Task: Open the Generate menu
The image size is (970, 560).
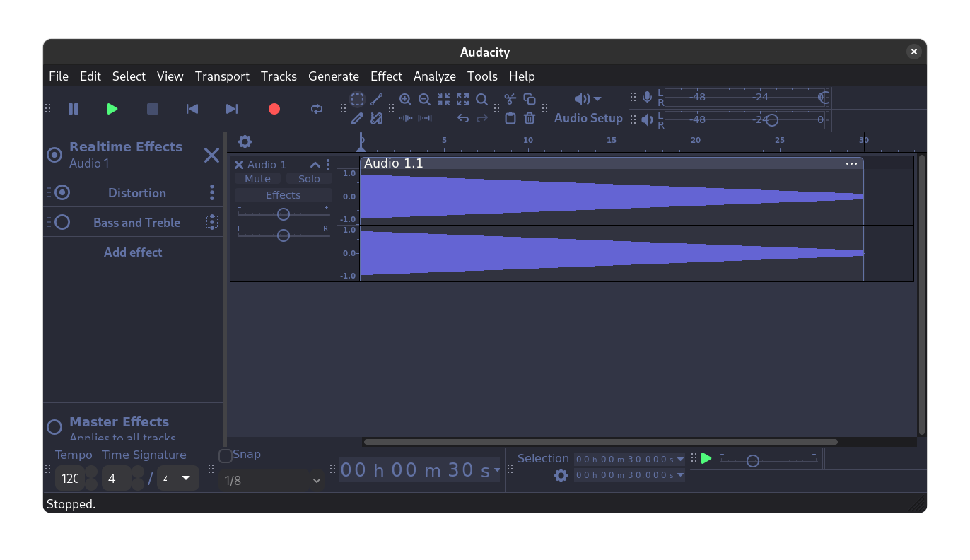Action: click(334, 76)
